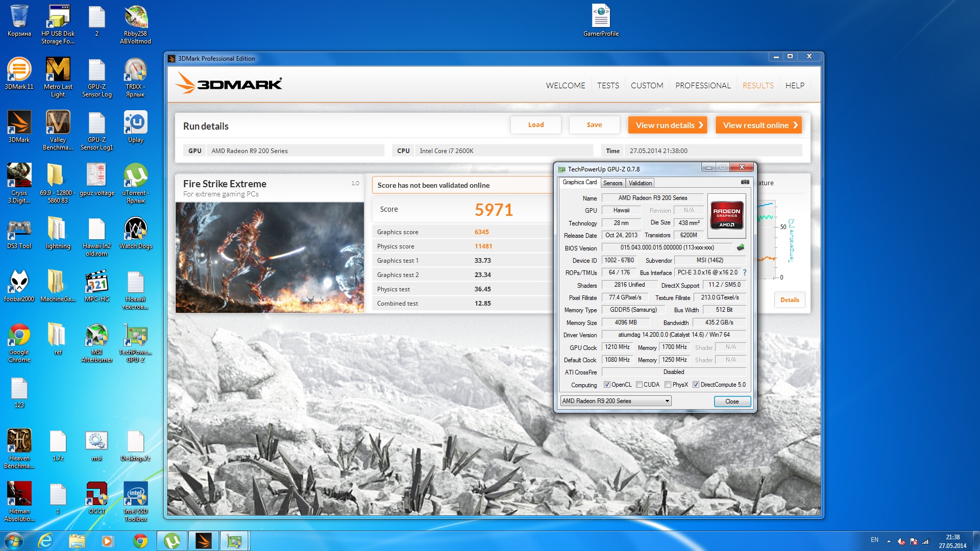The image size is (980, 551).
Task: Click the Bus Interface question mark icon
Action: pyautogui.click(x=745, y=272)
